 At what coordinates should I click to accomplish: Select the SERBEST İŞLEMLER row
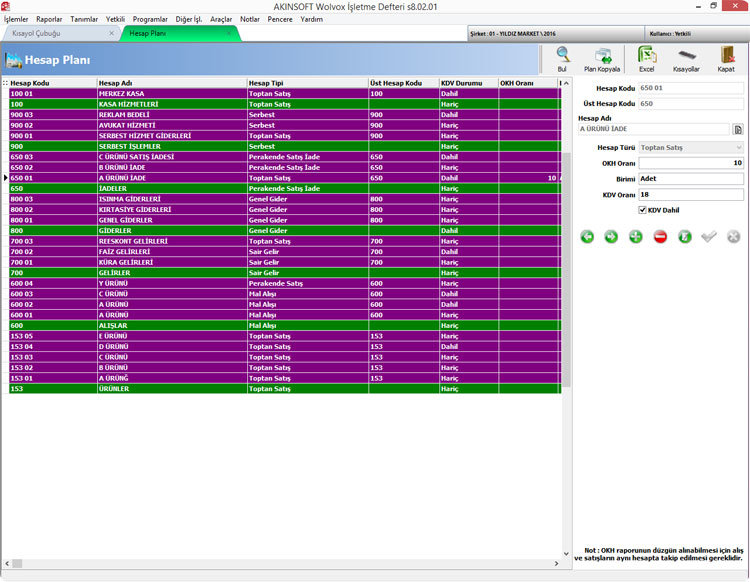pos(285,146)
